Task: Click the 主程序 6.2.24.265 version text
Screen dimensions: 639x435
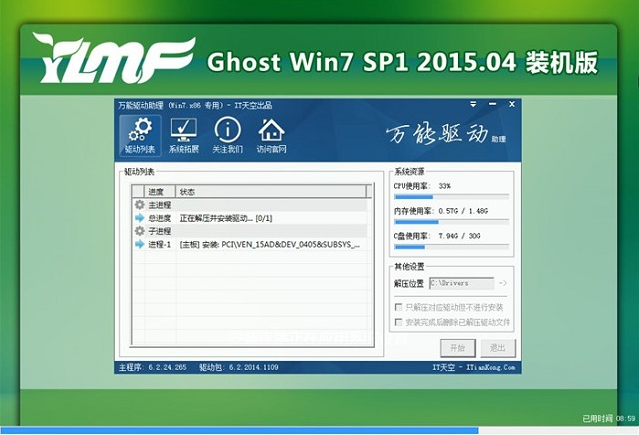Action: [153, 367]
